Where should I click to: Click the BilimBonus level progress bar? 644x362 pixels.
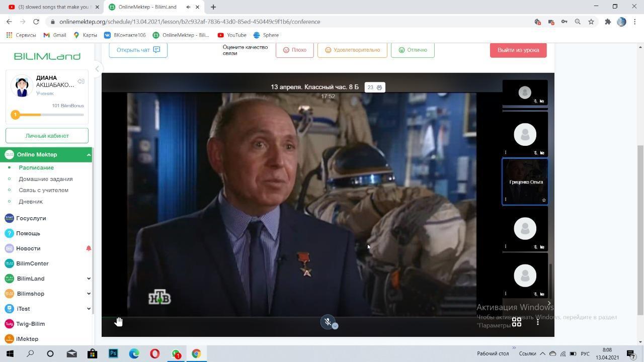(49, 115)
